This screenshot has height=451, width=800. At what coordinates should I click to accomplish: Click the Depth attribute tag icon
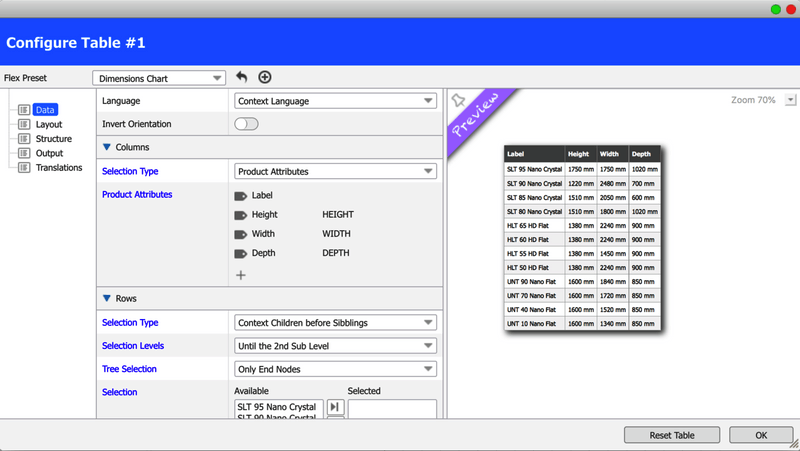[240, 253]
